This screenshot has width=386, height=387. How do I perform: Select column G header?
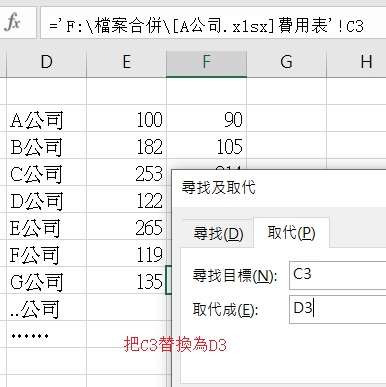(x=287, y=62)
